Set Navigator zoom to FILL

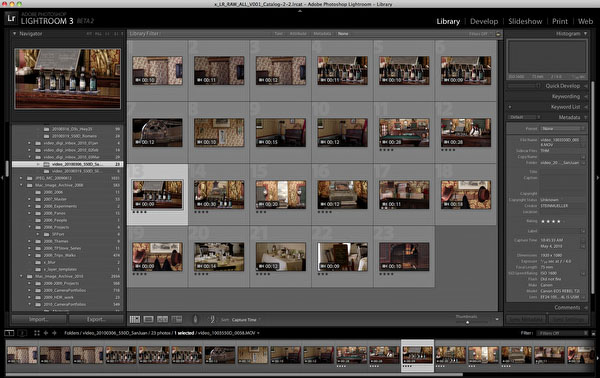(98, 34)
